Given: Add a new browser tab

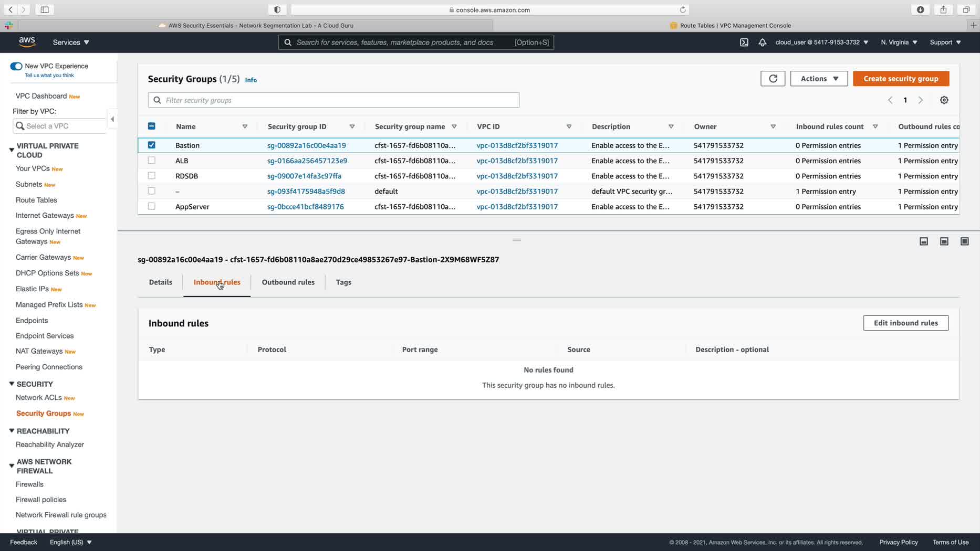Looking at the screenshot, I should (x=973, y=25).
